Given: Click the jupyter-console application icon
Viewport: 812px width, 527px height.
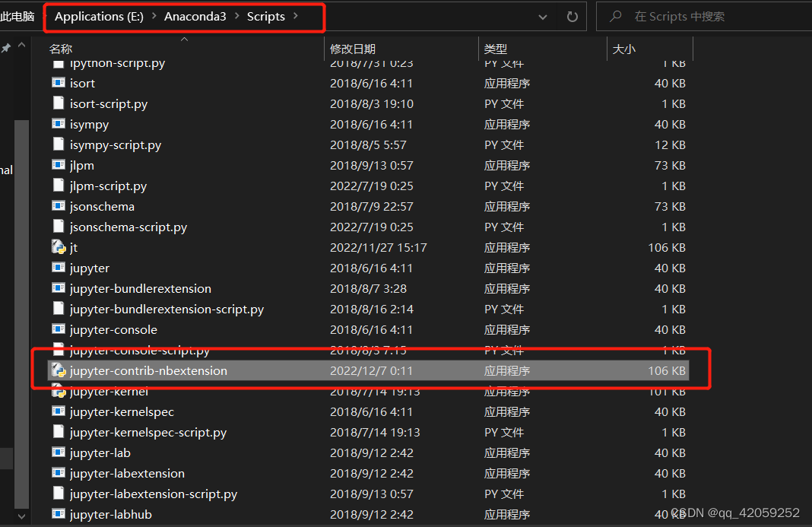Looking at the screenshot, I should pyautogui.click(x=59, y=329).
